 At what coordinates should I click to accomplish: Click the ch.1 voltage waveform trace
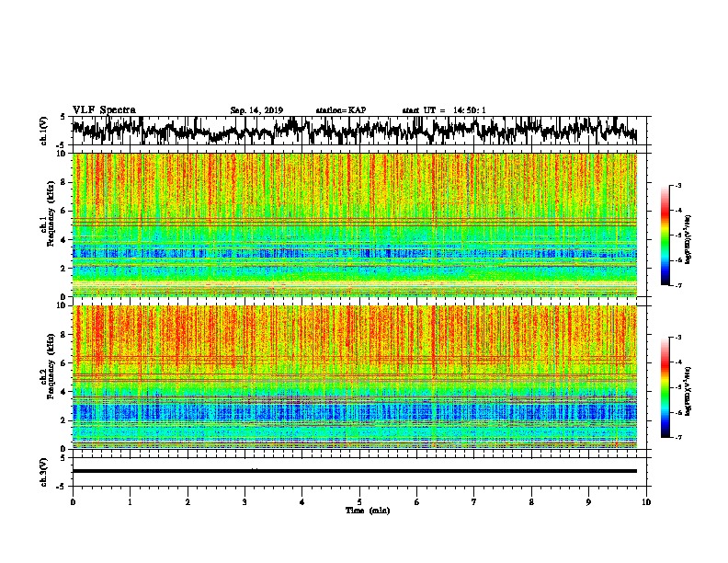[x=354, y=131]
